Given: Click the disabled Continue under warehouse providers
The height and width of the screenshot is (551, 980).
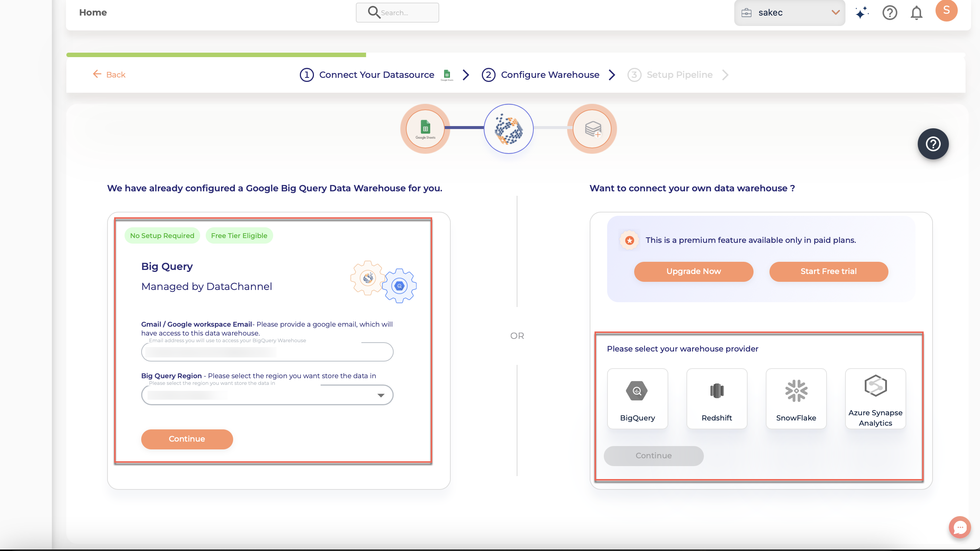Looking at the screenshot, I should tap(653, 456).
